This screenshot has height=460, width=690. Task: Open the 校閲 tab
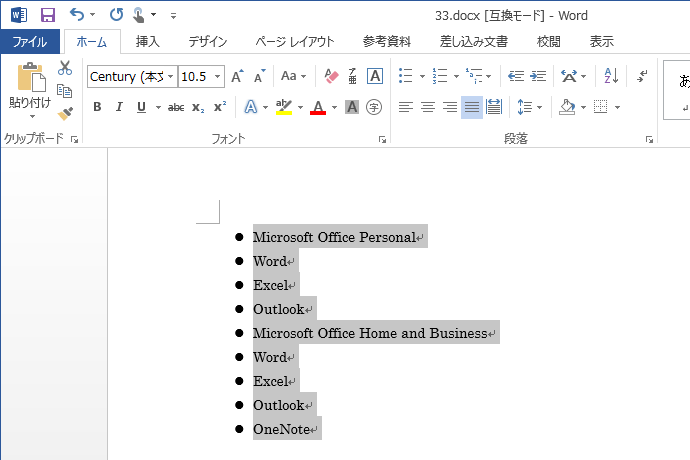549,42
